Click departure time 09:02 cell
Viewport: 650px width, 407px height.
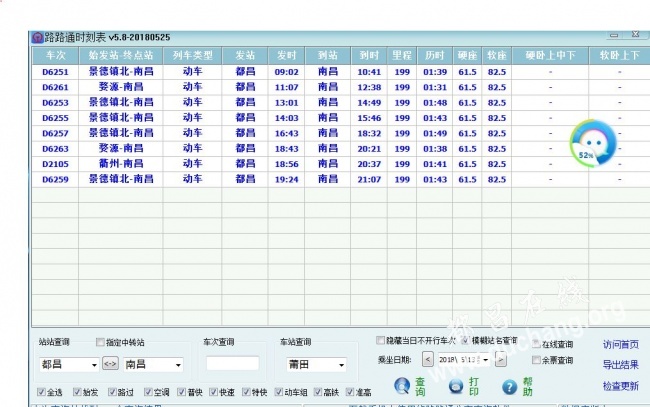point(286,72)
